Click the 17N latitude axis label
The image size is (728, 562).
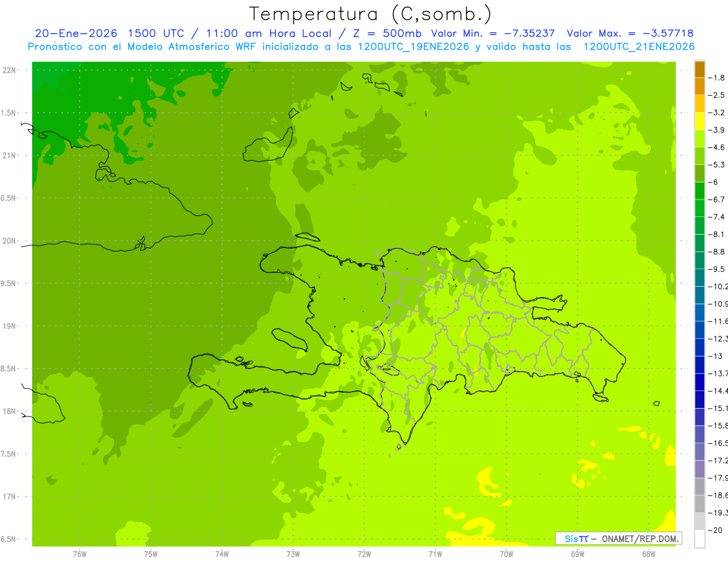click(10, 497)
